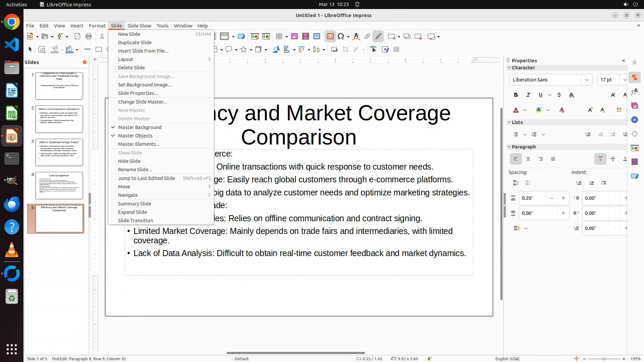
Task: Click Slide Properties... menu entry
Action: coord(138,93)
